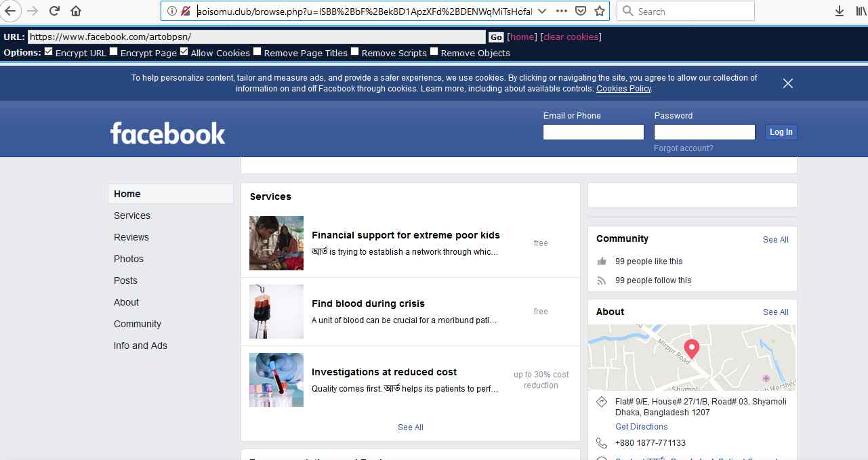Click the proxy URL input field
This screenshot has width=868, height=460.
[x=257, y=37]
